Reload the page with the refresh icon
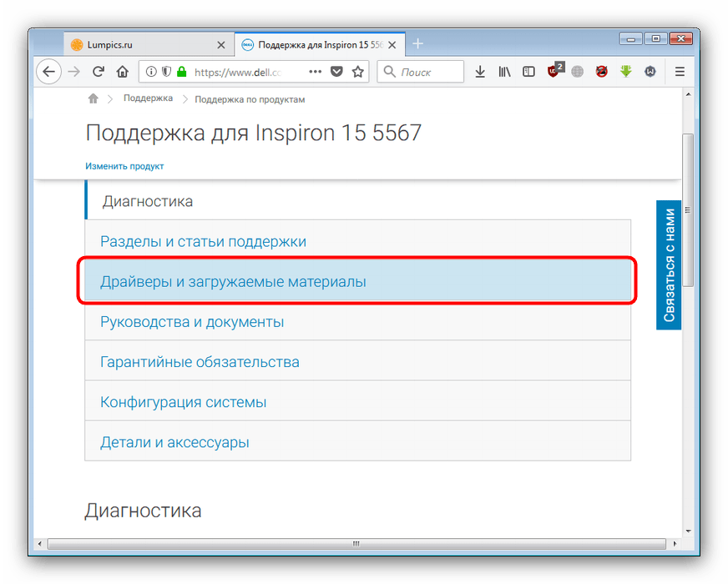Image resolution: width=728 pixels, height=584 pixels. 99,72
